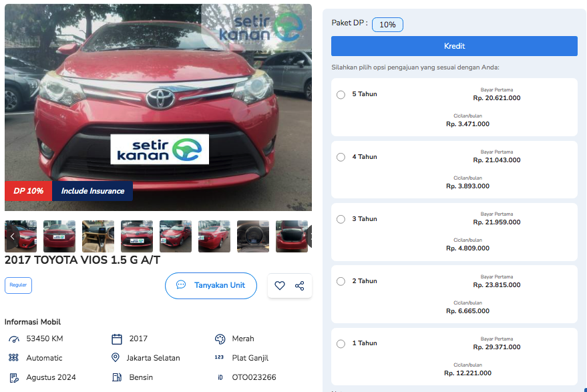Click the Kredit button
The image size is (587, 392).
click(x=454, y=46)
